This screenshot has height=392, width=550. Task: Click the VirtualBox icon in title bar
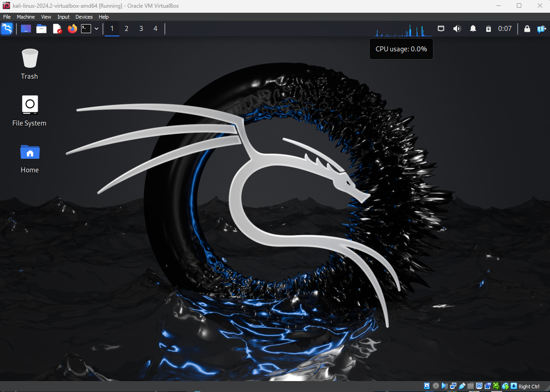tap(6, 5)
